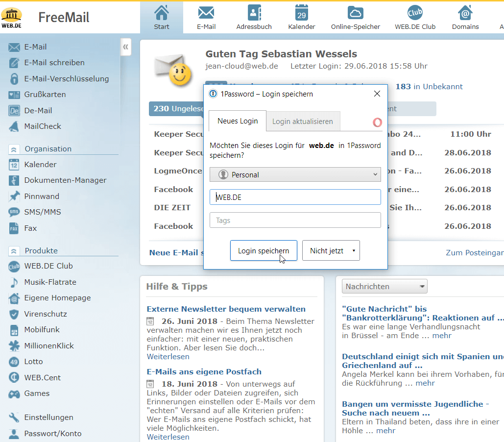Click the Tags input field
Screen dimensions: 504x442
[295, 221]
